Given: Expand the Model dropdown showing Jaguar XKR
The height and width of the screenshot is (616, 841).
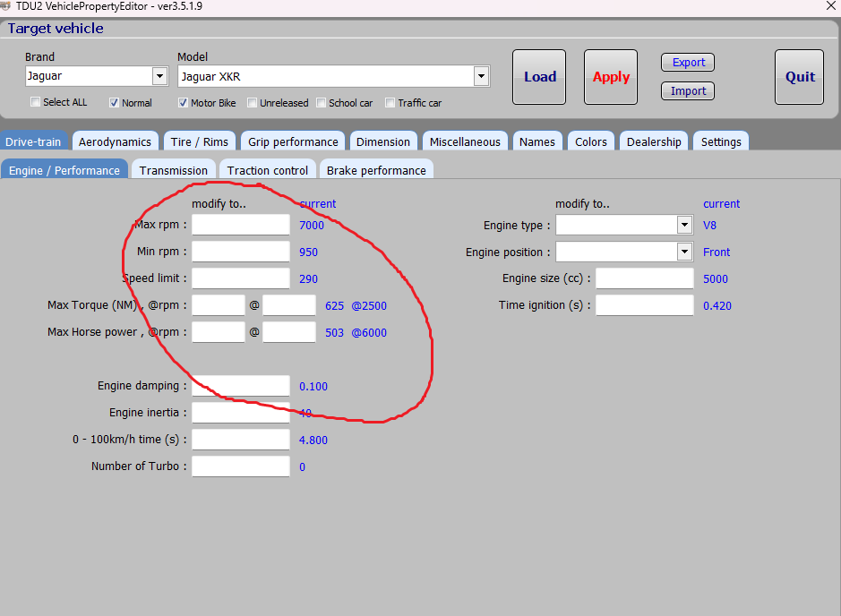Looking at the screenshot, I should (481, 76).
